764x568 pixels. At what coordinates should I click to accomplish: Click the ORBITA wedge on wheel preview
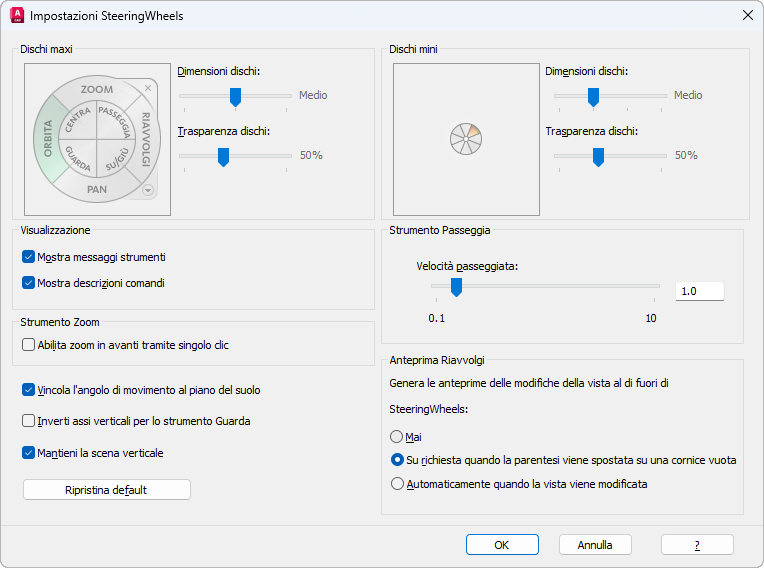[x=45, y=138]
